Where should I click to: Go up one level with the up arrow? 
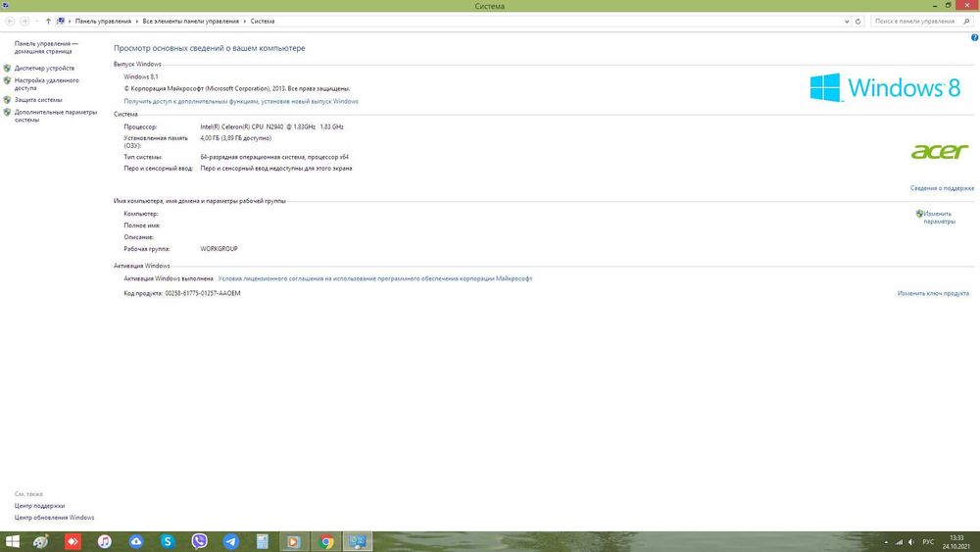tap(48, 22)
